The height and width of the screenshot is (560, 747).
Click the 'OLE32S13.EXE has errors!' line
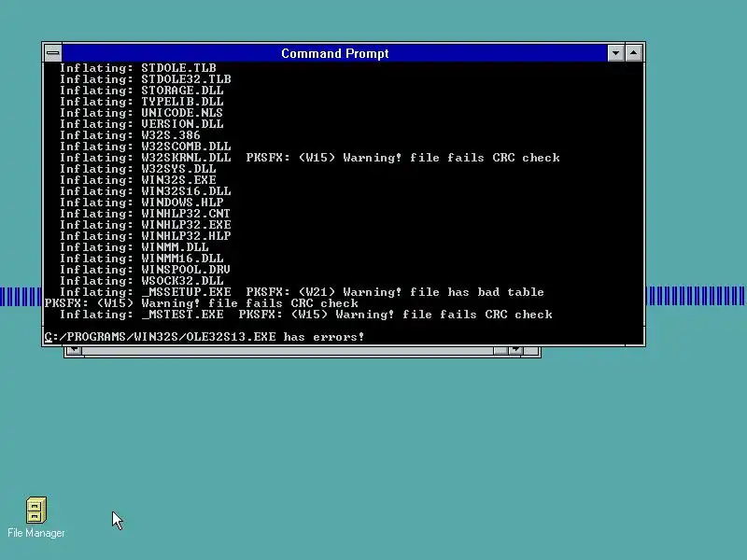tap(204, 337)
